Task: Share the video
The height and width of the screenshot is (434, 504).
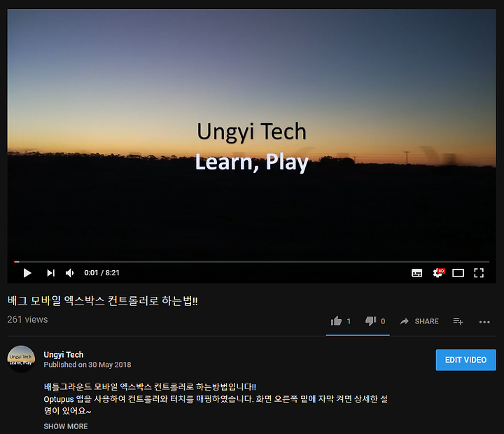Action: [419, 321]
